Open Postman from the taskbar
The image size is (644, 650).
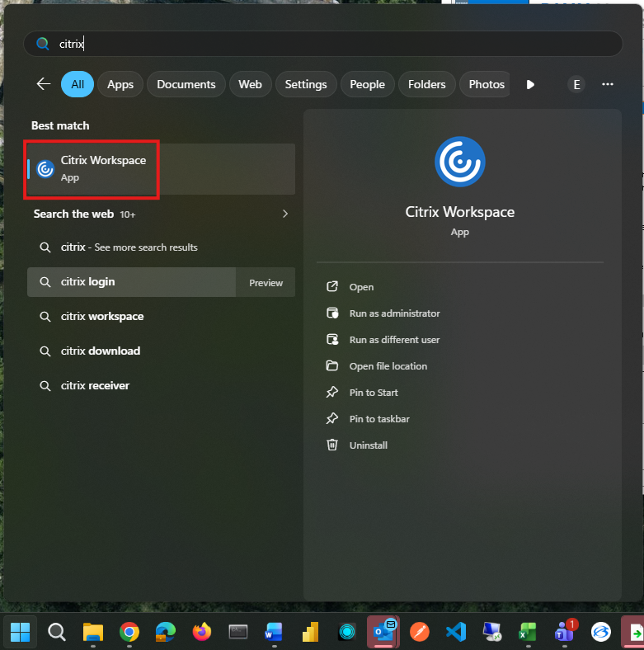[x=420, y=632]
